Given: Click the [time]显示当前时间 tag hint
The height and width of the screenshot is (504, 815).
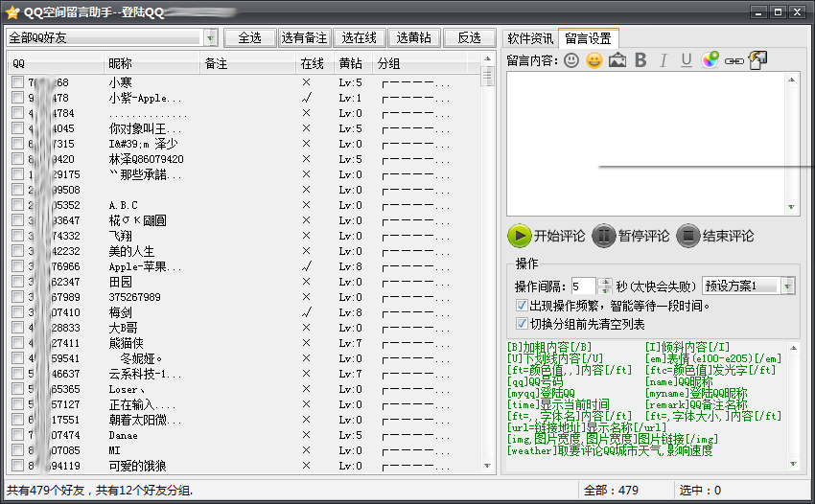Looking at the screenshot, I should point(558,404).
